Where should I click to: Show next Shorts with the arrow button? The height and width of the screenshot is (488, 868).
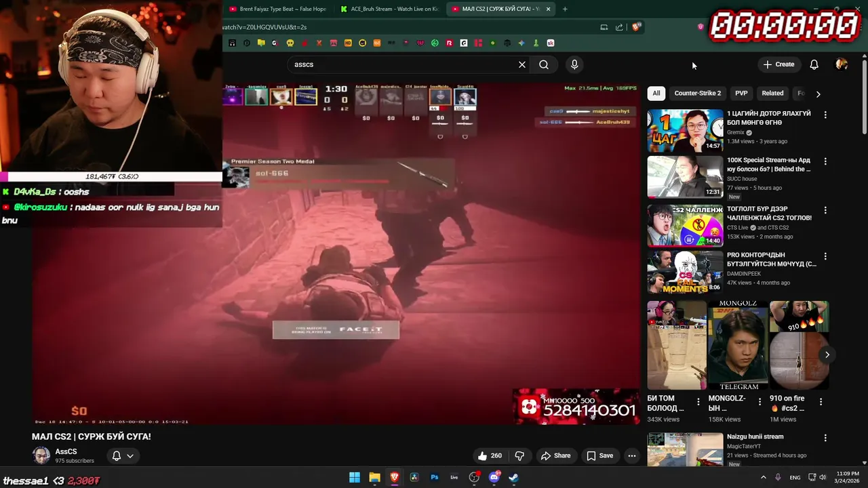coord(827,354)
